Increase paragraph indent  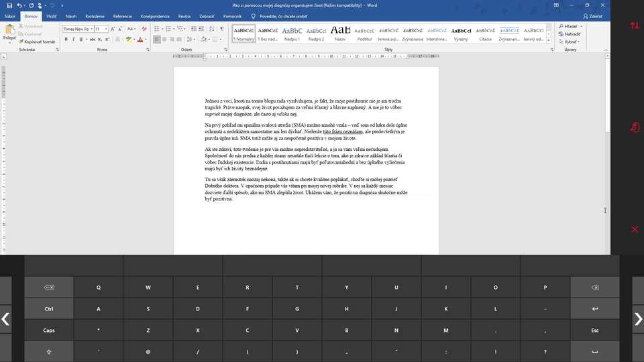coord(201,29)
